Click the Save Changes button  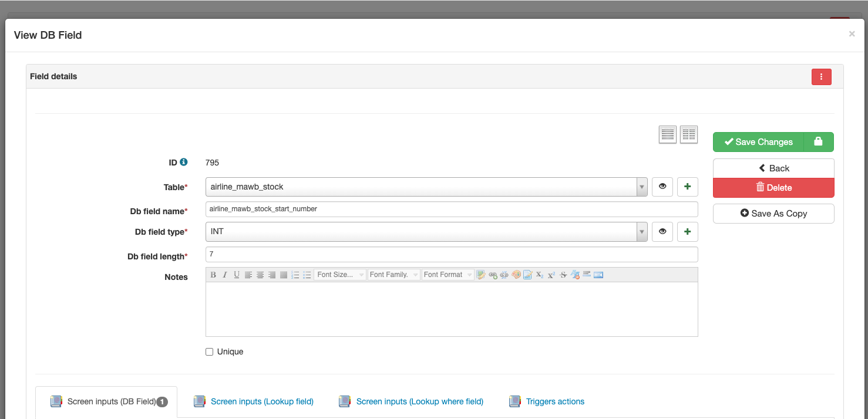click(758, 142)
